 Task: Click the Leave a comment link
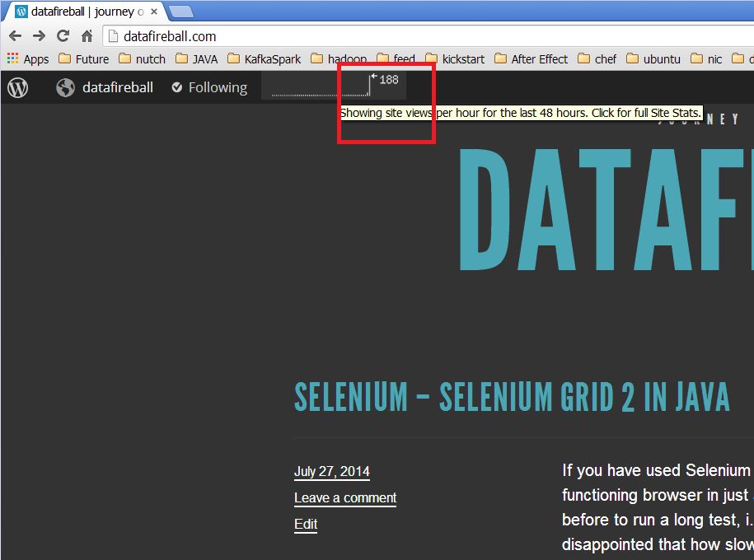[345, 498]
